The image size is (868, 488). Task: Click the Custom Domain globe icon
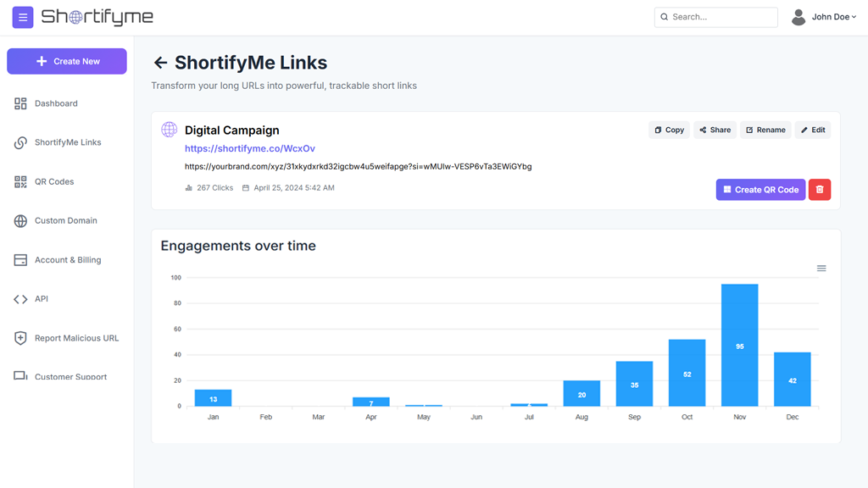click(20, 220)
